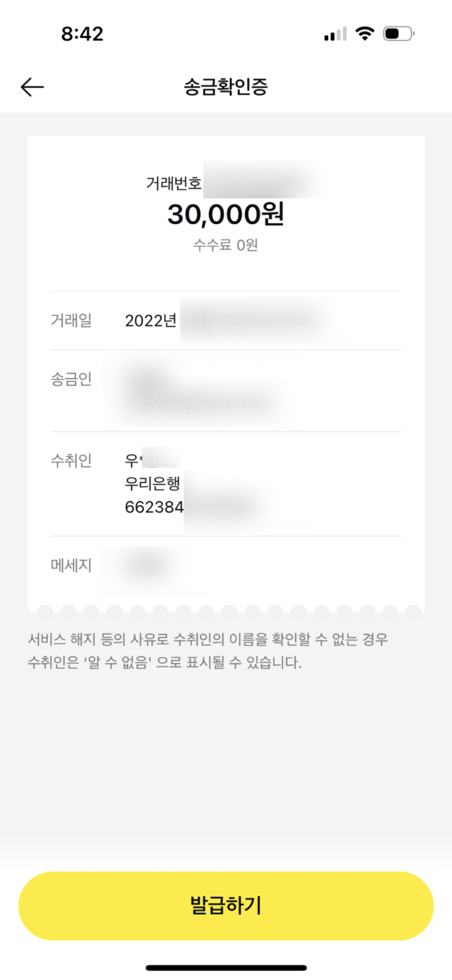Tap the notice text about 수취인 이름
The height and width of the screenshot is (980, 452).
[x=208, y=651]
